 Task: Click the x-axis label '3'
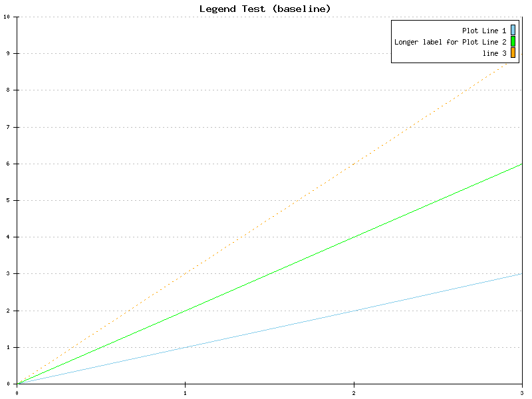coord(522,393)
